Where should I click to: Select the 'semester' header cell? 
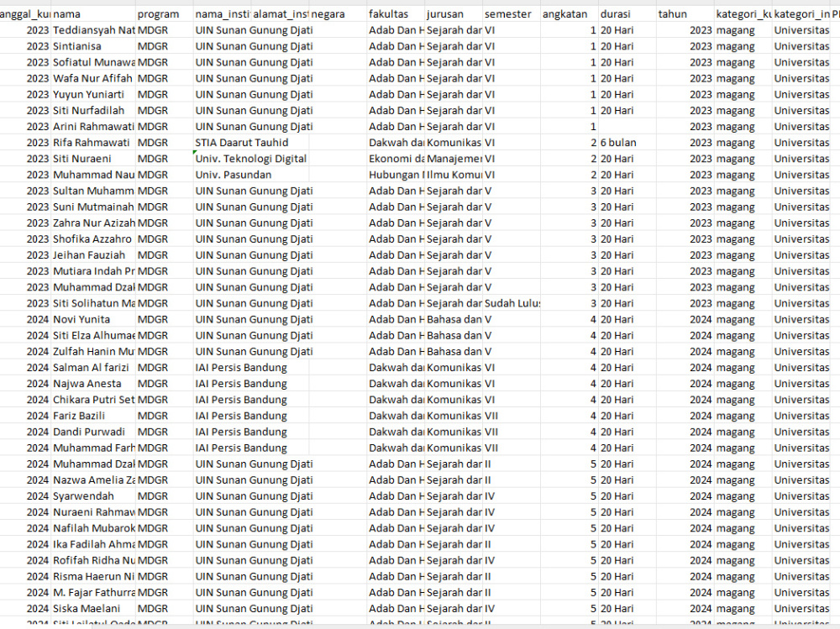(x=512, y=14)
